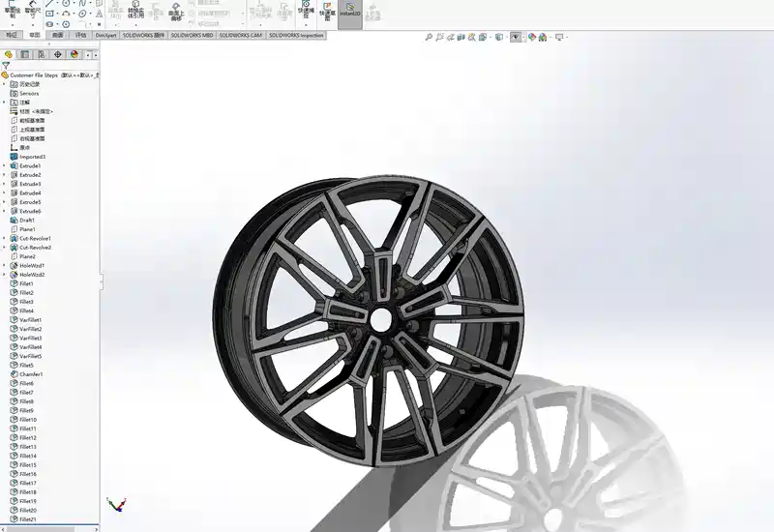The width and height of the screenshot is (774, 532).
Task: Click the Sensors item in tree
Action: click(29, 93)
